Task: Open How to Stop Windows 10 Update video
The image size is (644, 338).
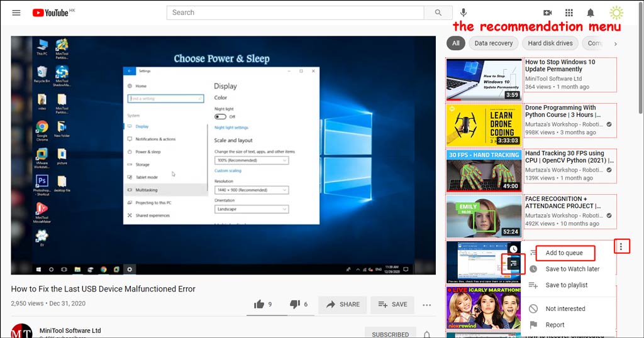Action: pos(560,65)
